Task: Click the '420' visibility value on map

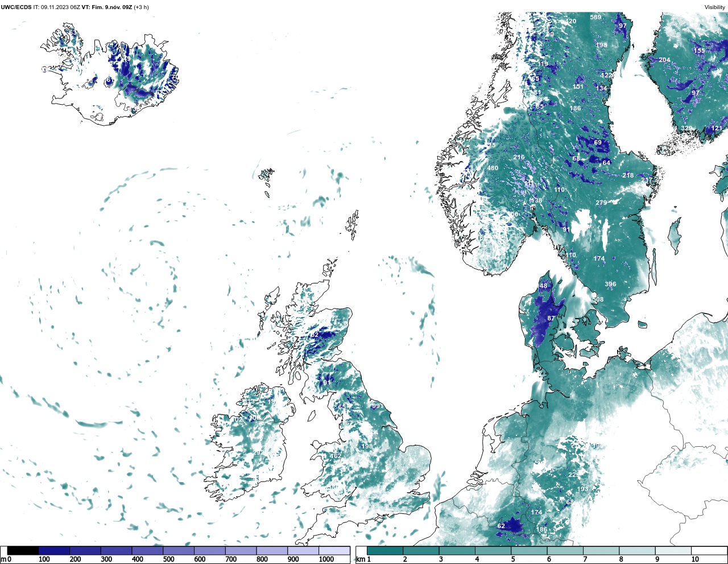Action: tap(570, 21)
